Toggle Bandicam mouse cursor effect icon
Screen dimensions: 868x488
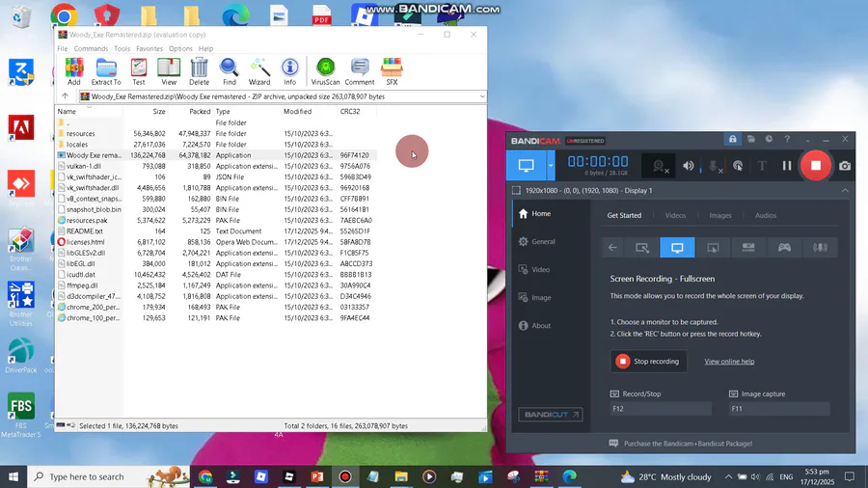tap(738, 166)
